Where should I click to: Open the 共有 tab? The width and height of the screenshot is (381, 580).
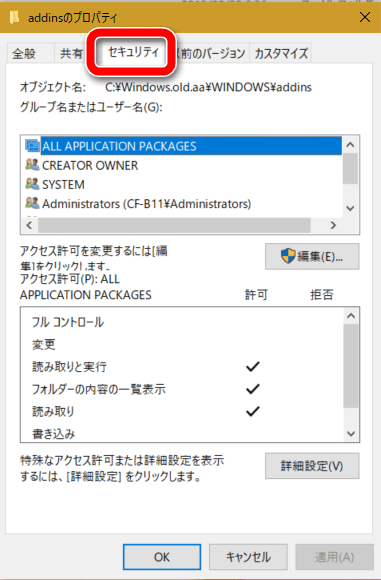71,54
